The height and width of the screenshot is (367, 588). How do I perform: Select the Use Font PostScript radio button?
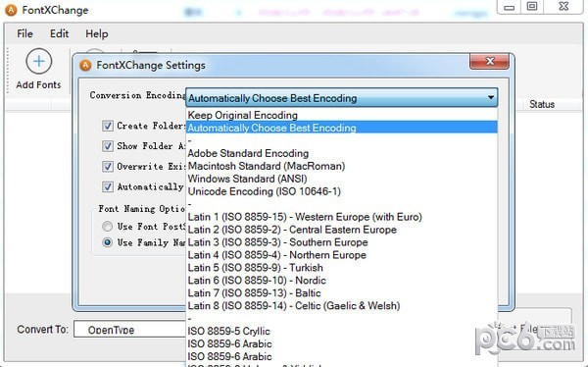(x=107, y=226)
